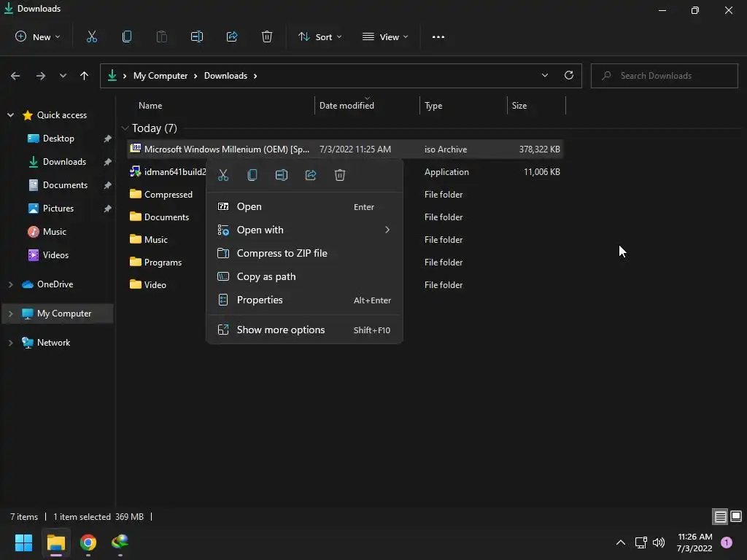
Task: Open Internet Download Manager from the taskbar
Action: coord(120,542)
